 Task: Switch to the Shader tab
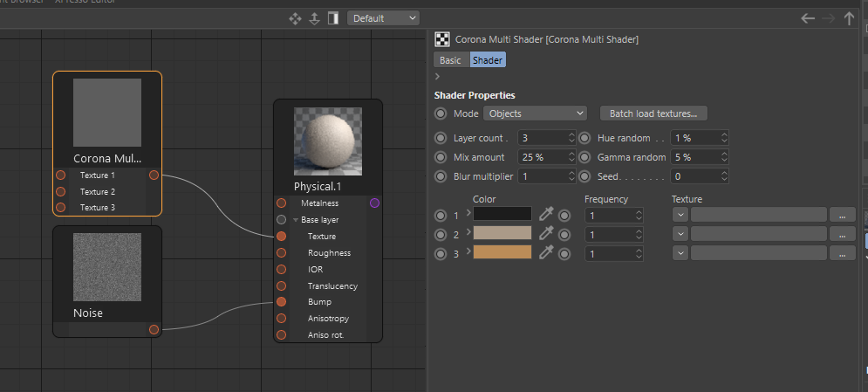click(488, 59)
